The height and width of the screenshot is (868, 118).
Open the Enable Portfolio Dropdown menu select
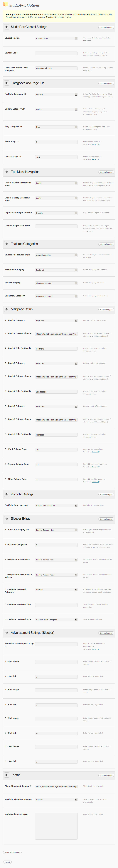click(56, 183)
